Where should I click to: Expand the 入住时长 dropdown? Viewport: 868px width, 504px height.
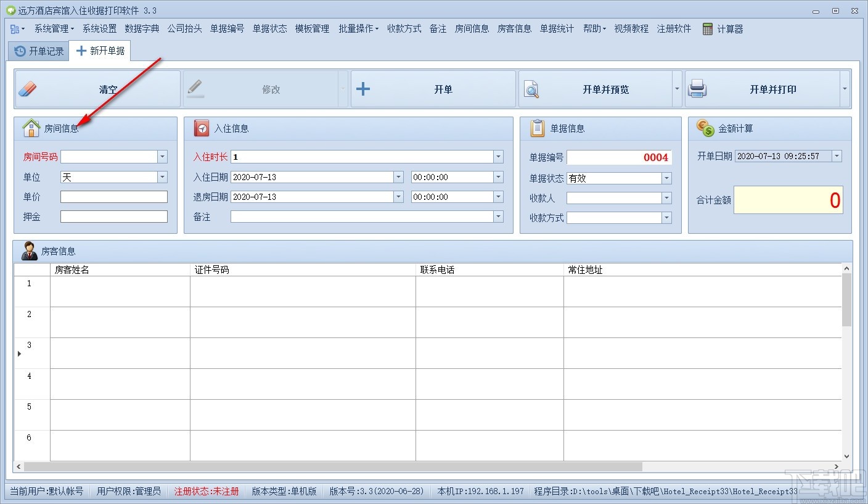point(498,157)
